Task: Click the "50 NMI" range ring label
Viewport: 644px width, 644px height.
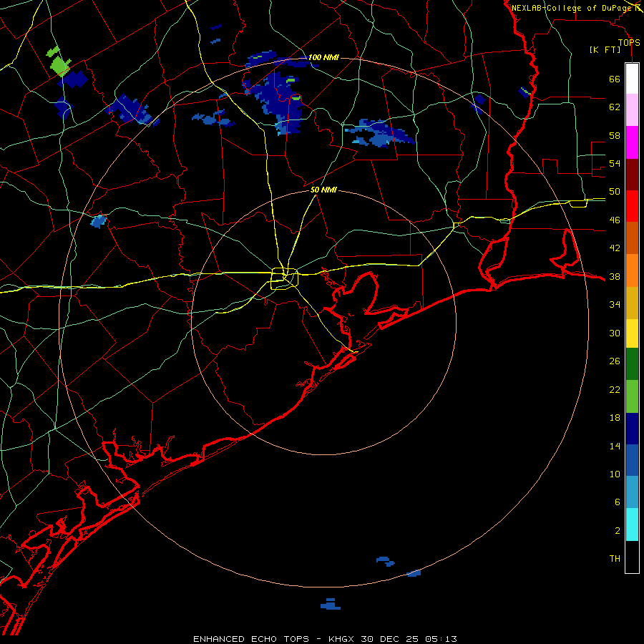Action: 323,190
